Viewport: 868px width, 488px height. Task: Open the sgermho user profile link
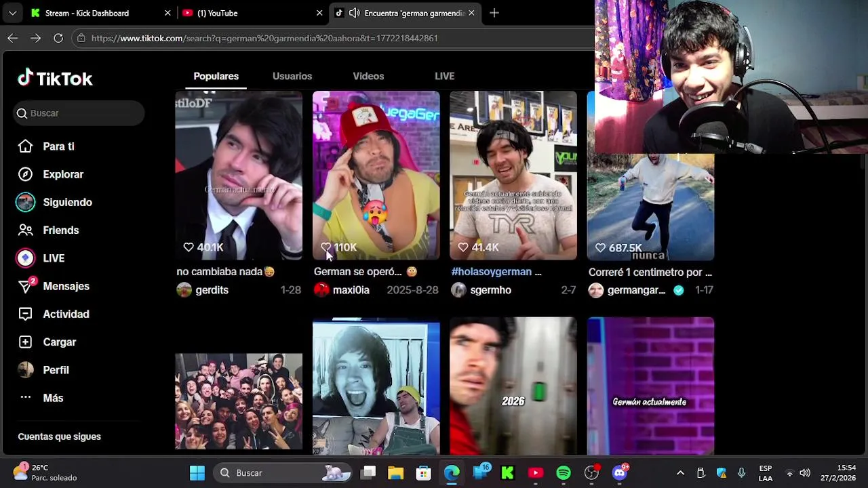pyautogui.click(x=490, y=290)
